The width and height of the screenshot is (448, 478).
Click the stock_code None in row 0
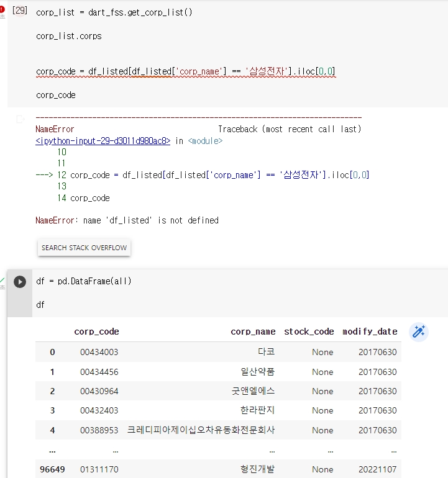pos(322,352)
